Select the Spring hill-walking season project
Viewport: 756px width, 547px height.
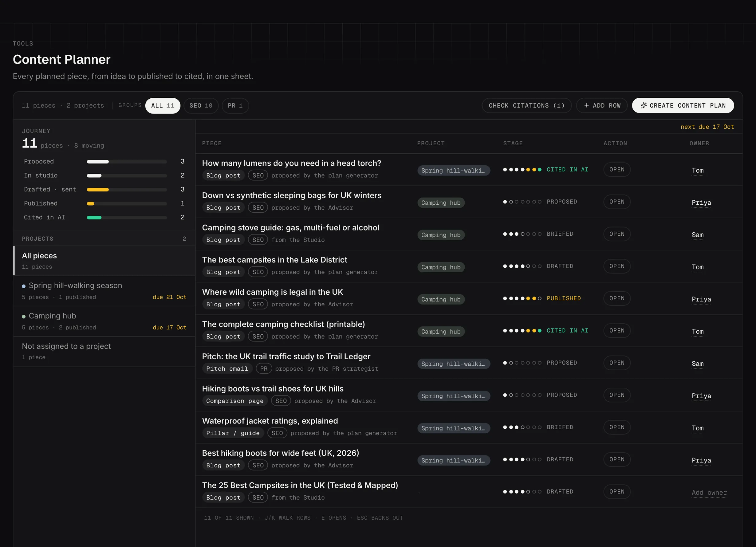pos(104,291)
